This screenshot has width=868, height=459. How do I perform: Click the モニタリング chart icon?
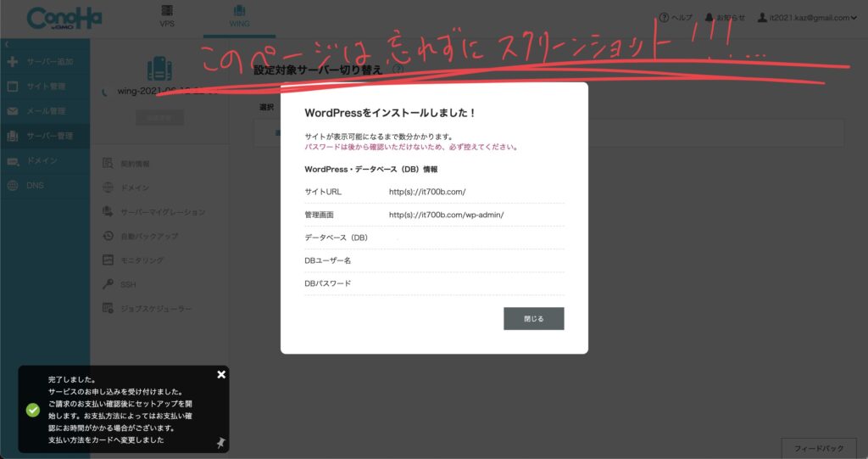point(108,260)
